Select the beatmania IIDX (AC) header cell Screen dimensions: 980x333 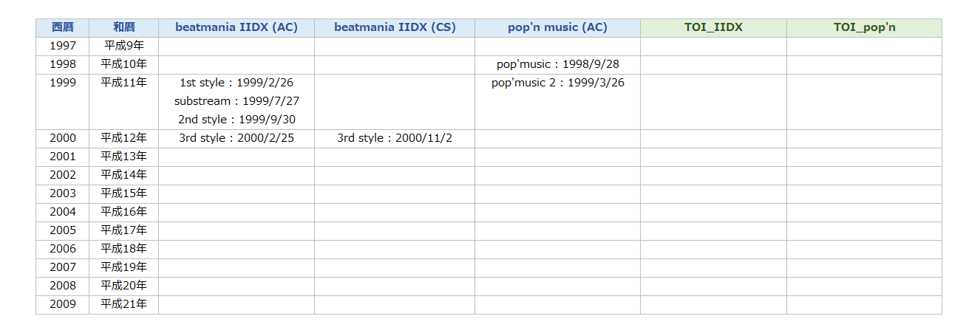point(237,28)
